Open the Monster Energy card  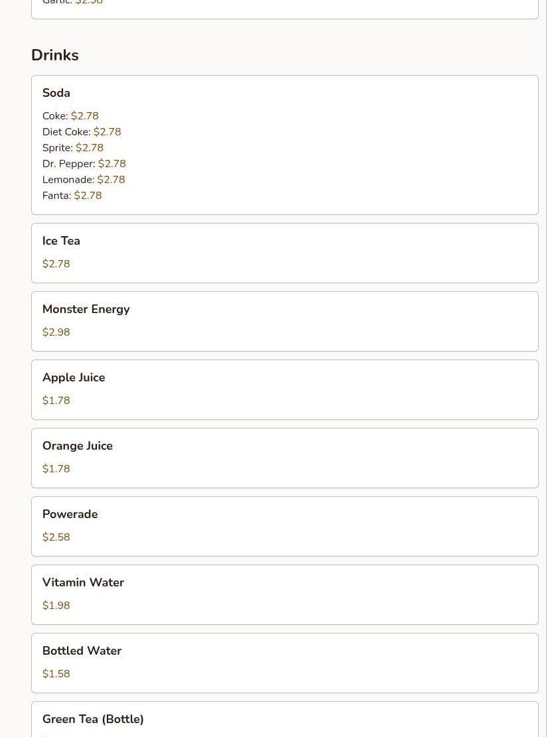click(x=284, y=321)
